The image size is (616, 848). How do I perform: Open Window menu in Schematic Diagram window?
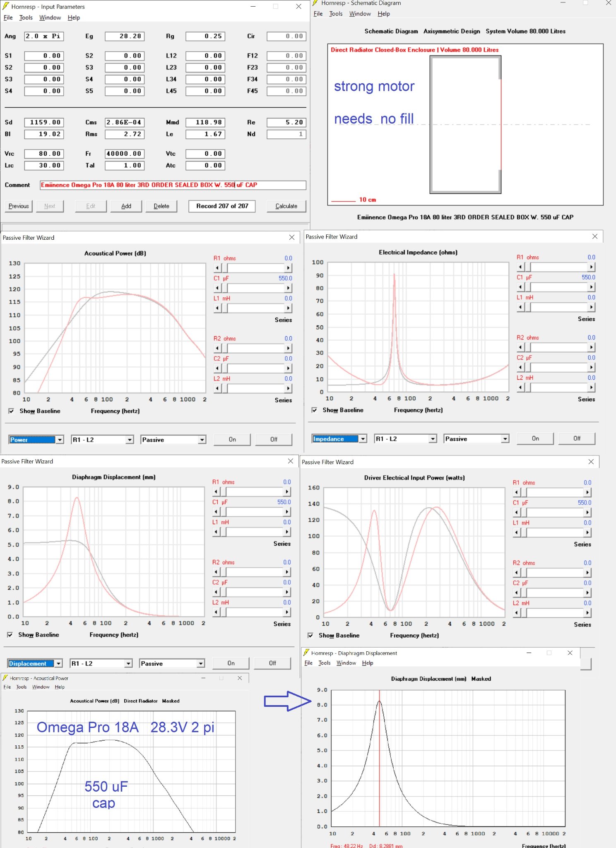(x=360, y=14)
